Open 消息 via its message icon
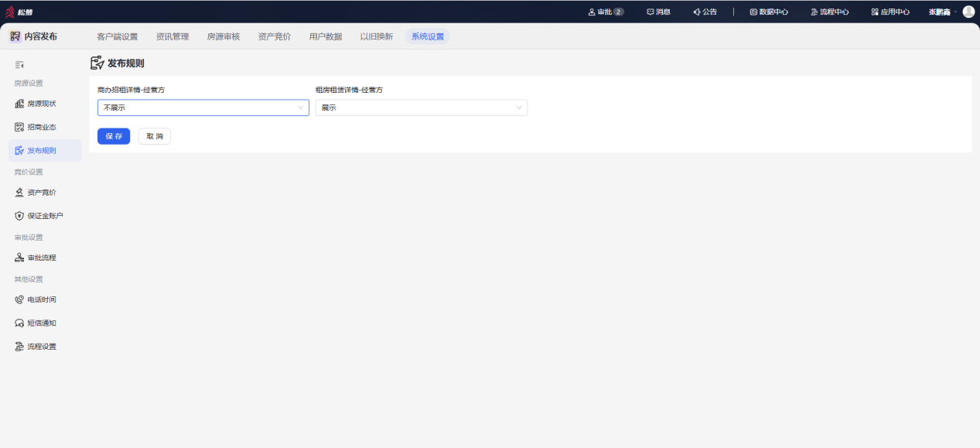Viewport: 980px width, 448px height. (650, 12)
